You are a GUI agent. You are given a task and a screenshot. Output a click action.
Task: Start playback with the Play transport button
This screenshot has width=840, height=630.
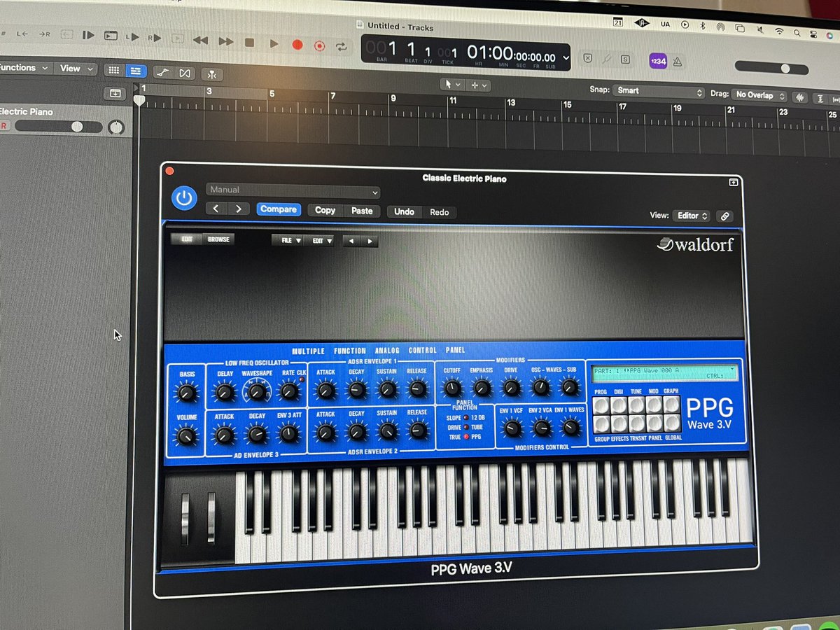[x=274, y=43]
